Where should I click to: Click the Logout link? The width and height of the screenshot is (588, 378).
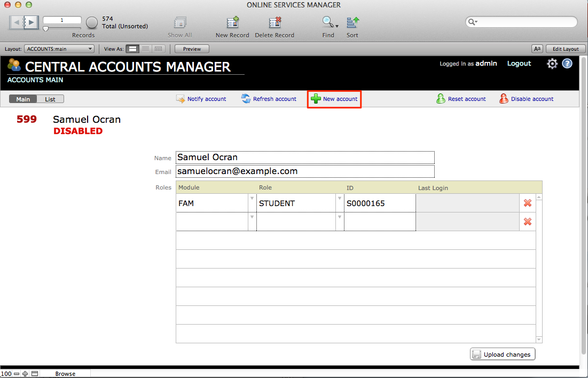coord(519,64)
